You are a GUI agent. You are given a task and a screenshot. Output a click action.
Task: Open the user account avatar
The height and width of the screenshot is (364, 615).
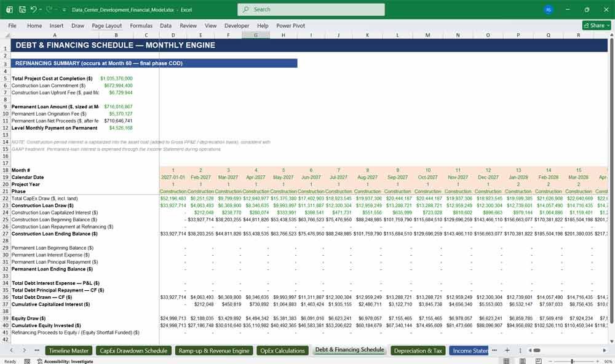[x=549, y=9]
